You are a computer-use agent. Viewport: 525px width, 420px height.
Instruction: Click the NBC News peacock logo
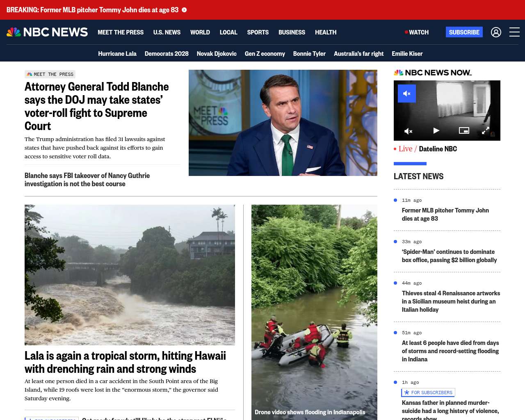[x=47, y=32]
